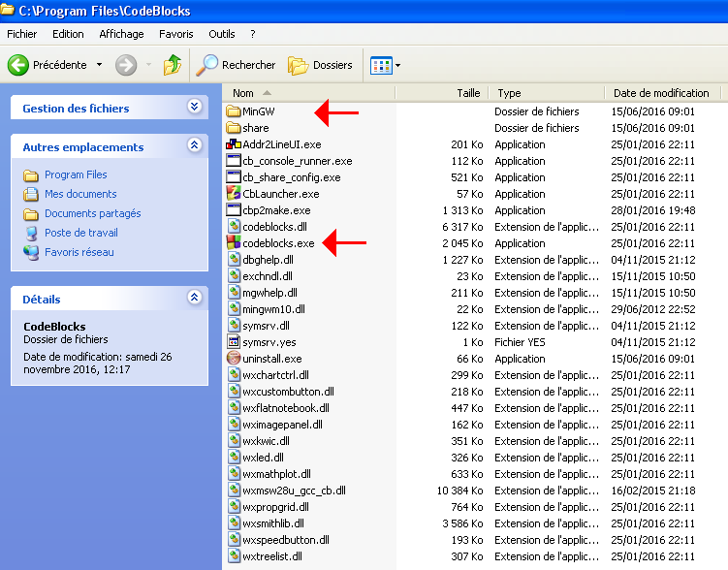
Task: Select the file wxcustombutton.dll
Action: tap(288, 392)
